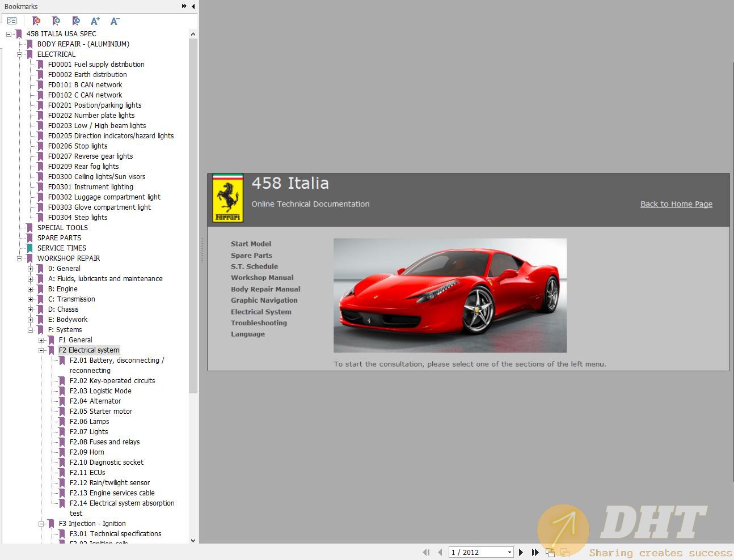Select the SPARE PARTS bookmark
The height and width of the screenshot is (560, 734).
tap(59, 238)
